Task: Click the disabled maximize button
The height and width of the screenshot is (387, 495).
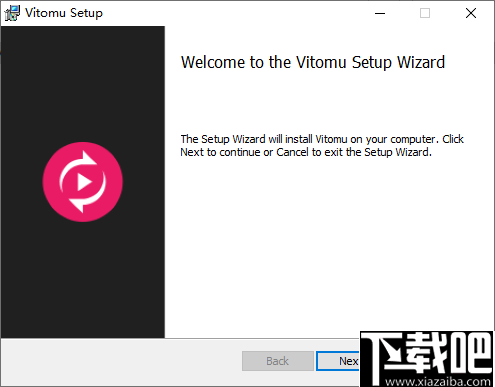Action: click(425, 13)
